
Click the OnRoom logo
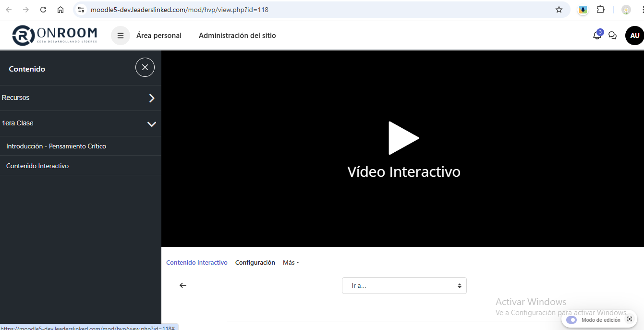point(54,36)
